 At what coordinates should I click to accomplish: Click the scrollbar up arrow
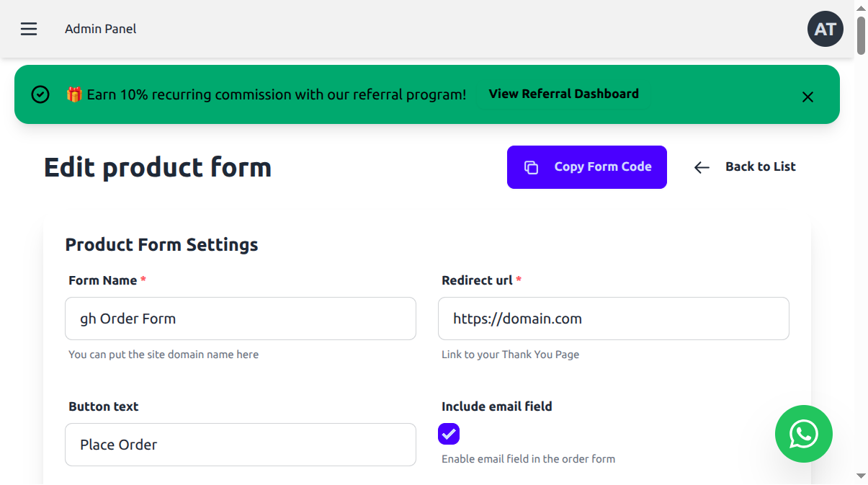pyautogui.click(x=861, y=7)
